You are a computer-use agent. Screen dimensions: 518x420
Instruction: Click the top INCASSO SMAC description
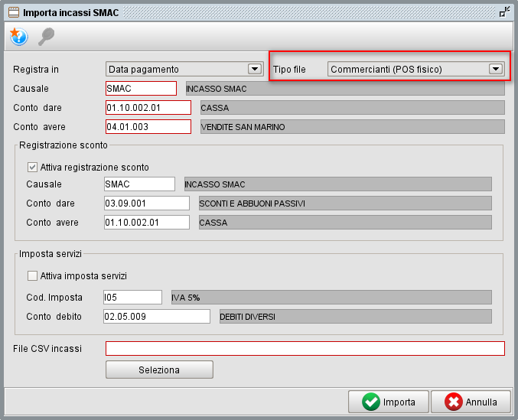coord(345,89)
